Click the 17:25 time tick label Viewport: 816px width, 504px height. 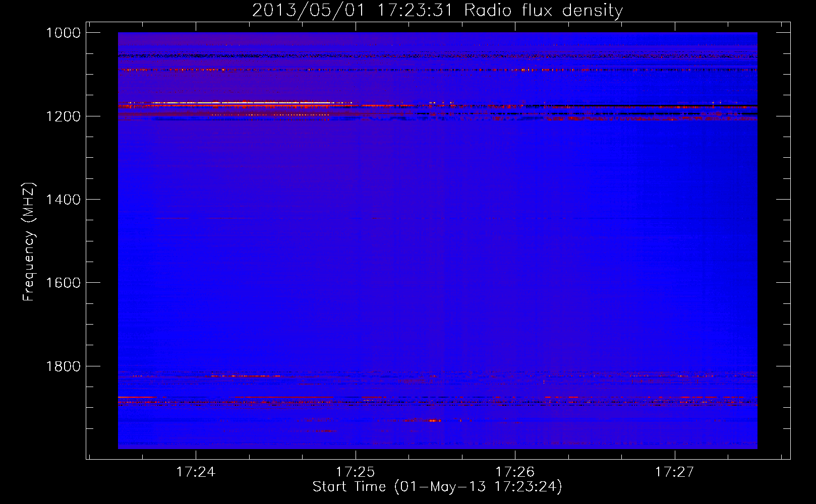(356, 472)
